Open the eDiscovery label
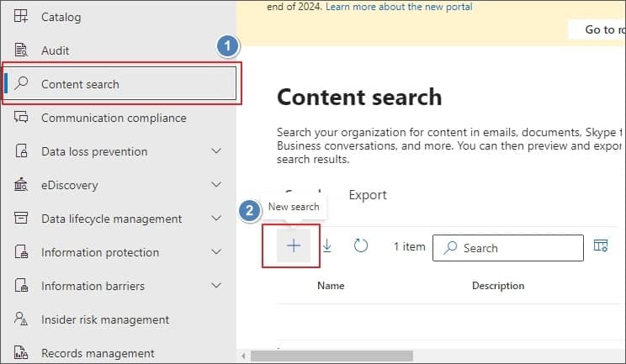 [70, 186]
